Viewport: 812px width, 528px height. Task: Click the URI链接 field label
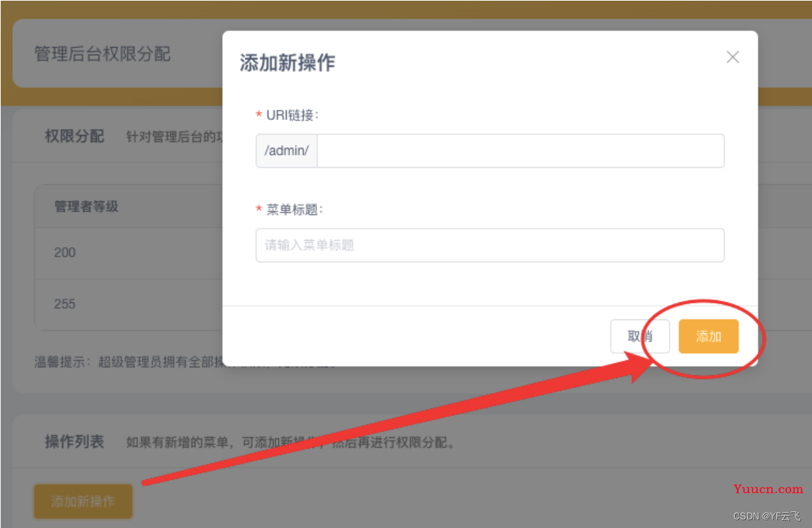[292, 115]
